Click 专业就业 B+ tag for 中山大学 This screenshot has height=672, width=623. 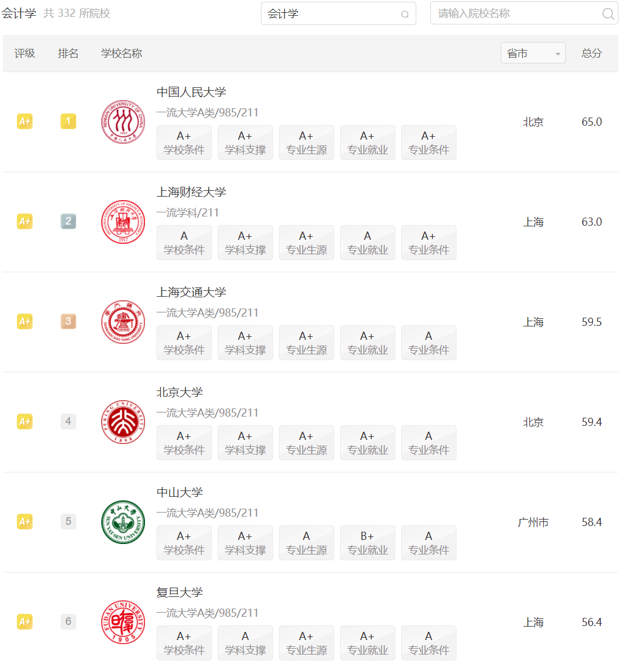tap(367, 543)
